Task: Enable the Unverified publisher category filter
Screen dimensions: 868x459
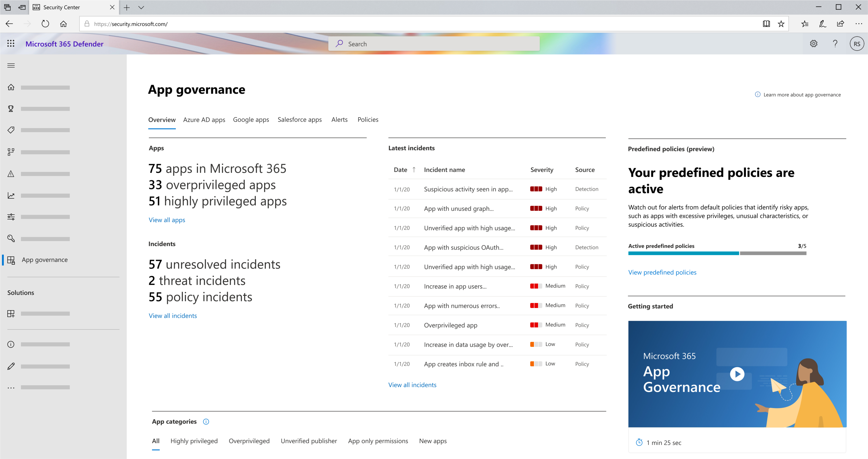Action: (309, 441)
